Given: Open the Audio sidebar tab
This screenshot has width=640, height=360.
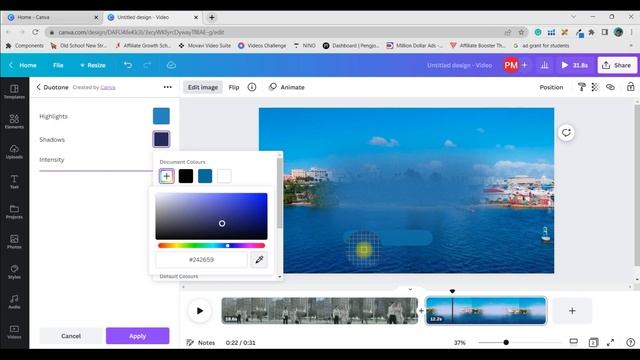Looking at the screenshot, I should click(x=14, y=301).
